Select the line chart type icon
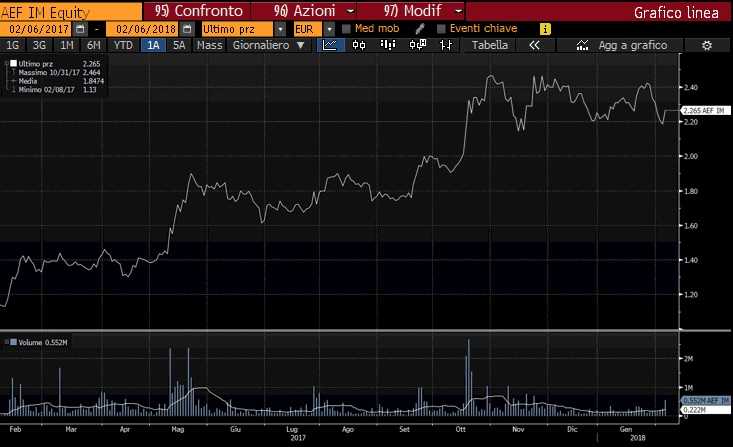This screenshot has height=447, width=733. pyautogui.click(x=329, y=46)
